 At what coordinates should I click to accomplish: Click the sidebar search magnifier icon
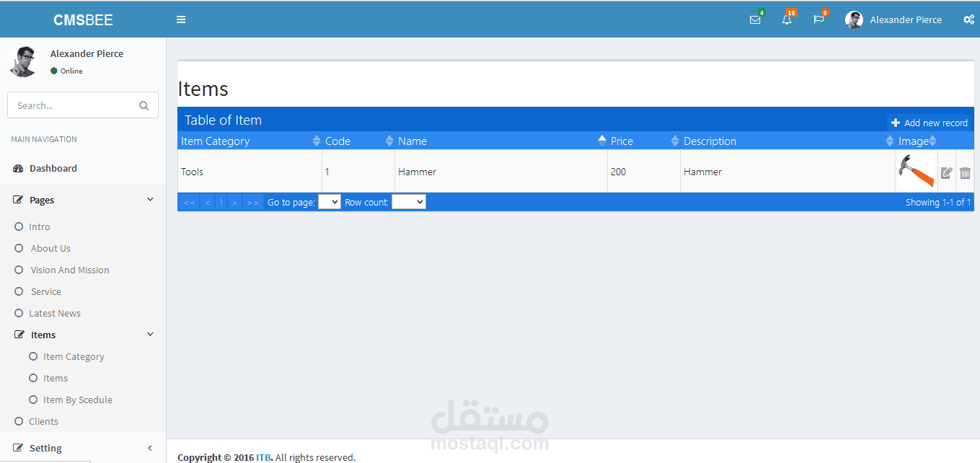144,105
